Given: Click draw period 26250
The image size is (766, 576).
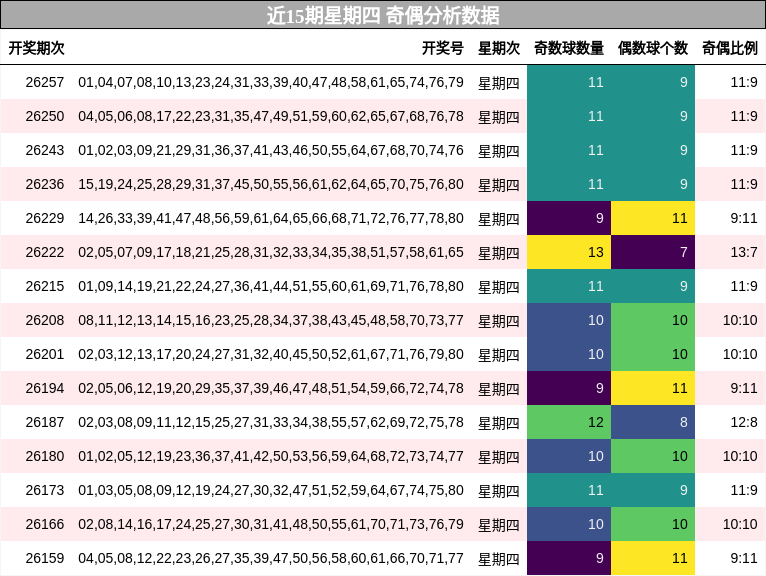Looking at the screenshot, I should [45, 116].
